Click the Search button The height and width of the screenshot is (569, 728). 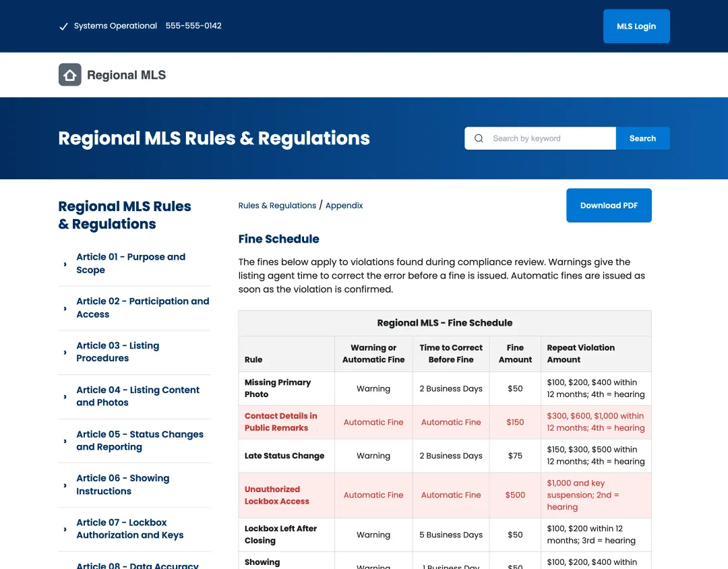point(642,138)
